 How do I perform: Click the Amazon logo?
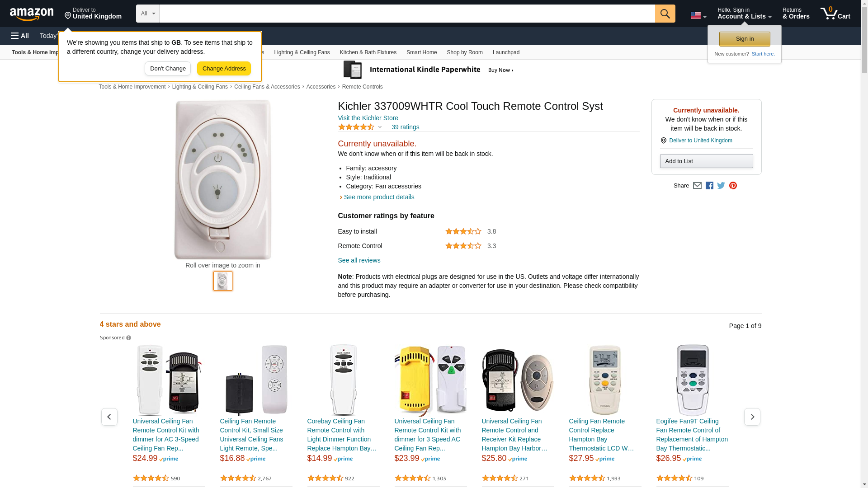32,14
